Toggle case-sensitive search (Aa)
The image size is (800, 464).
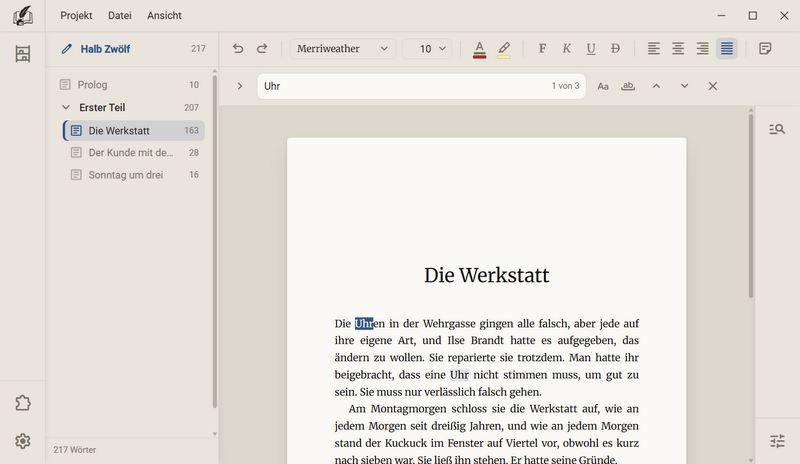[603, 86]
